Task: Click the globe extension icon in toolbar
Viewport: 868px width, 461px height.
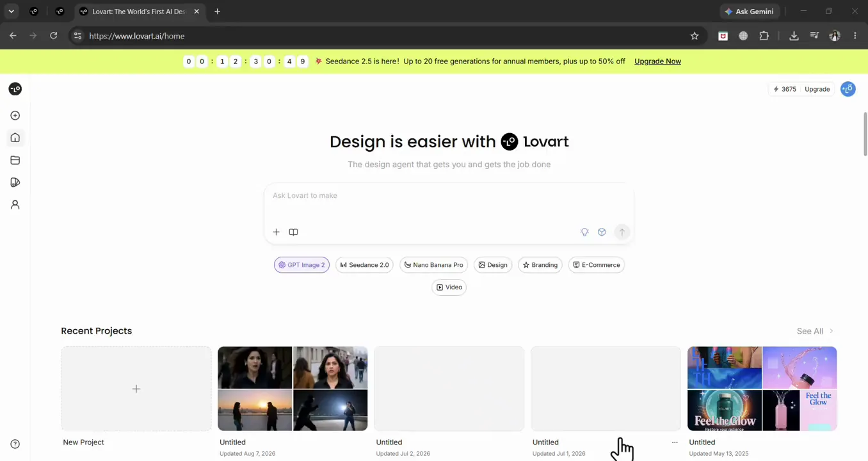Action: tap(743, 36)
